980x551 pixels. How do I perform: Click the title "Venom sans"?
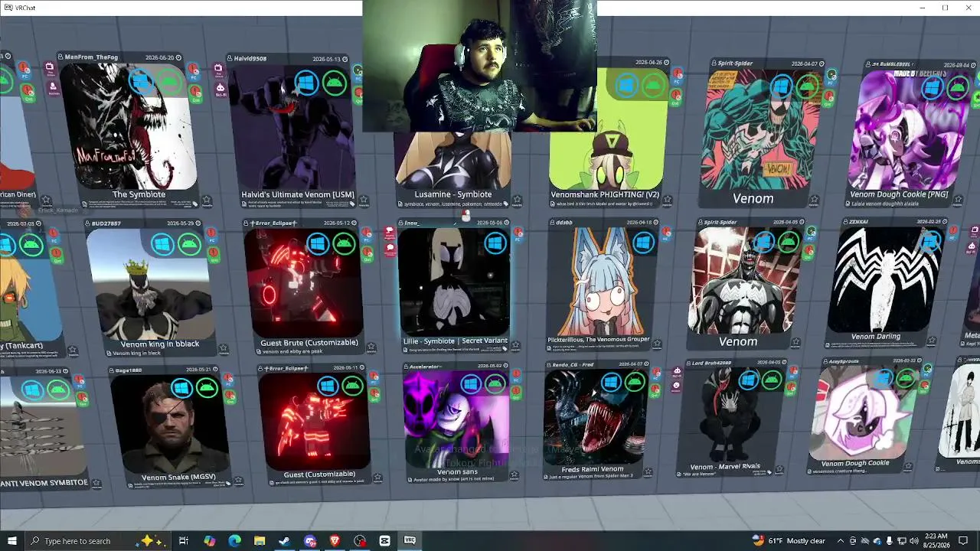click(457, 472)
